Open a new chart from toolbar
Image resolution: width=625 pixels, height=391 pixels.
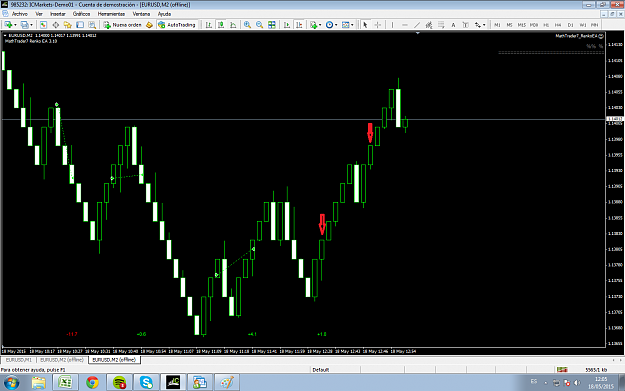click(x=8, y=25)
